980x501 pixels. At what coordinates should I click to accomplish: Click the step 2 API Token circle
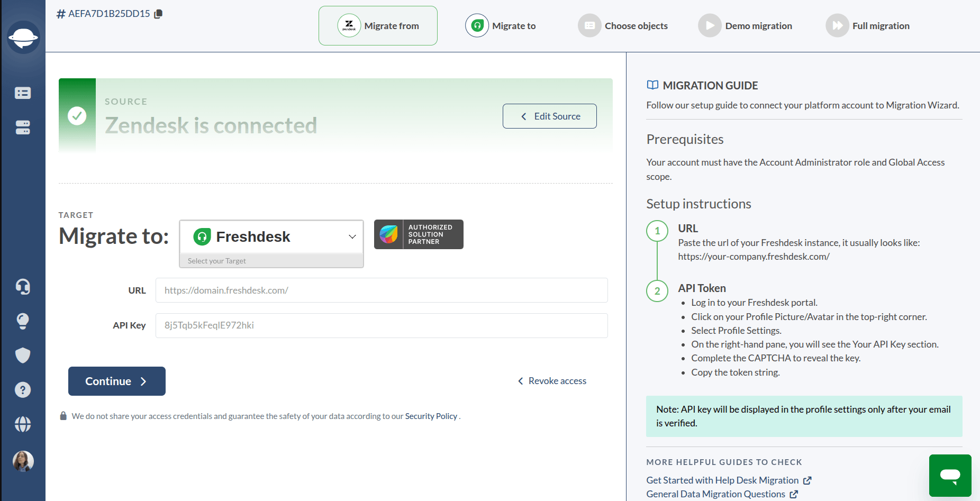[x=657, y=291]
